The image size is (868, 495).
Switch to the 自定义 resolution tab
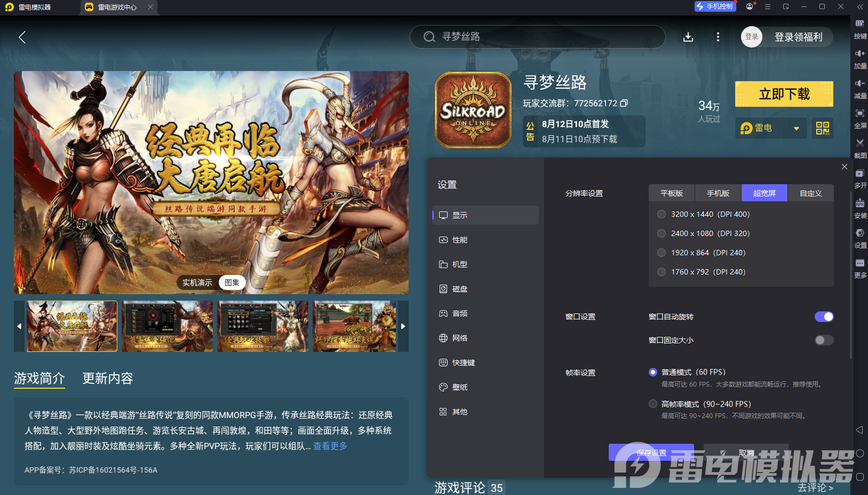point(811,193)
